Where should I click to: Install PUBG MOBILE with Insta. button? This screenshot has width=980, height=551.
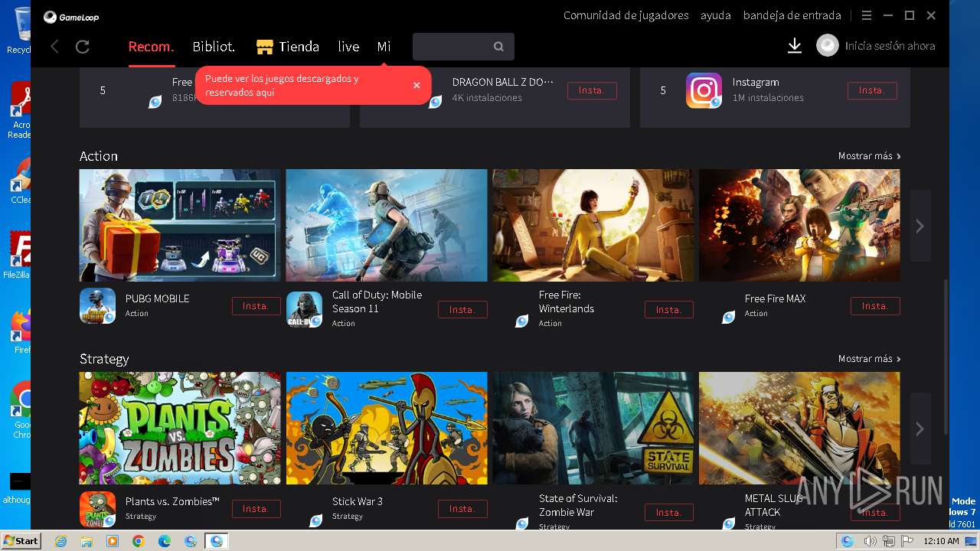(x=256, y=306)
